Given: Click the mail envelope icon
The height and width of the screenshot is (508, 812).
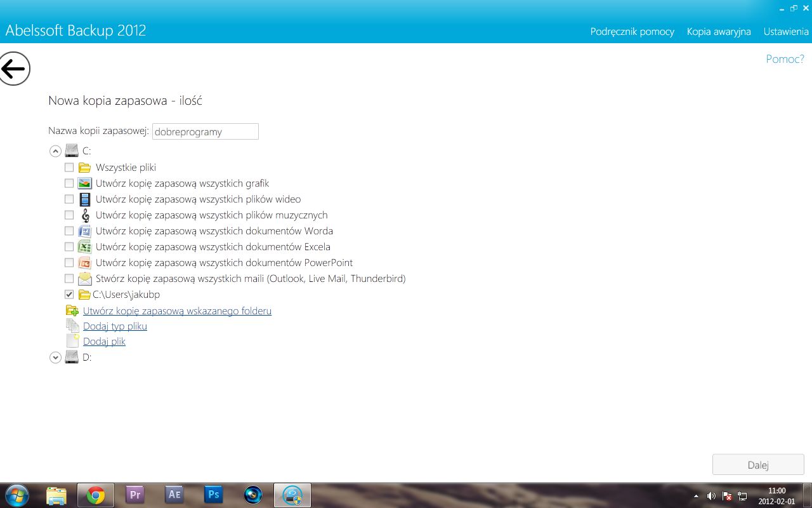Looking at the screenshot, I should click(x=84, y=279).
